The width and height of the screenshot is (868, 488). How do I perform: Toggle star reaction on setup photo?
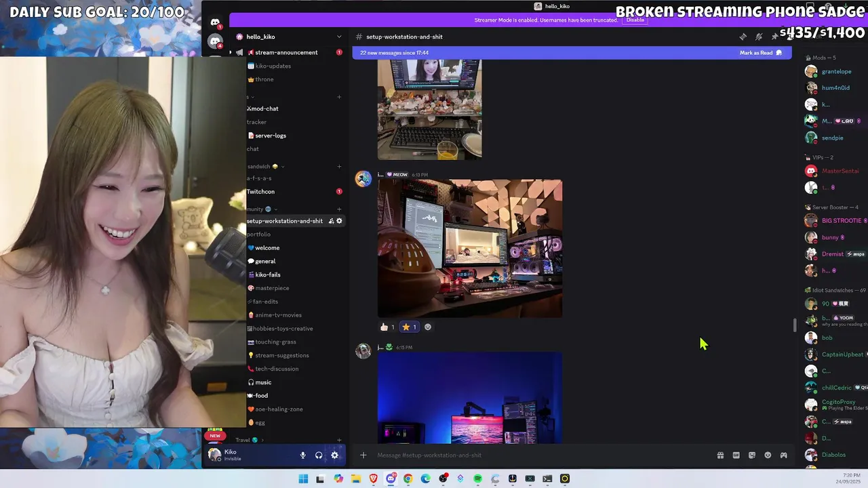tap(409, 327)
